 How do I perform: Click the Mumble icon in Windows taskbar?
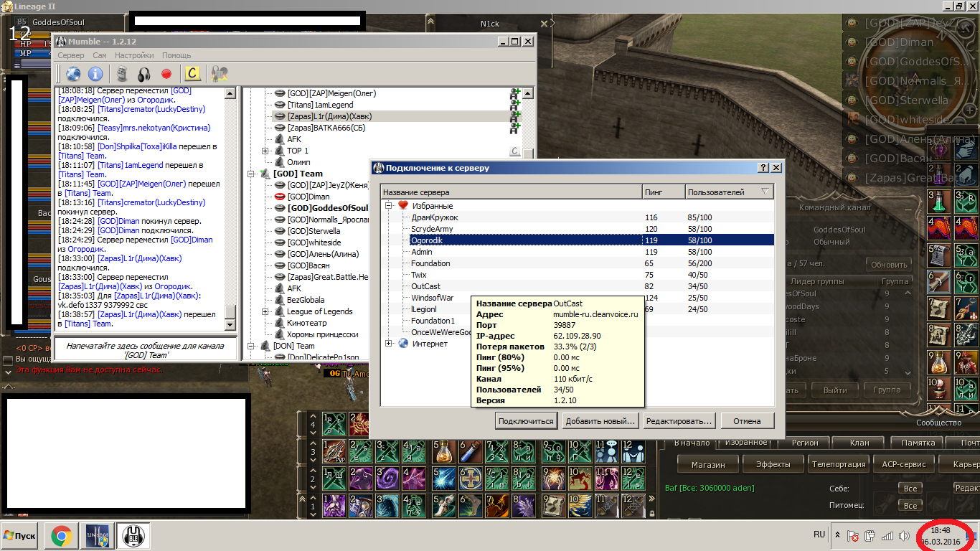tap(132, 535)
